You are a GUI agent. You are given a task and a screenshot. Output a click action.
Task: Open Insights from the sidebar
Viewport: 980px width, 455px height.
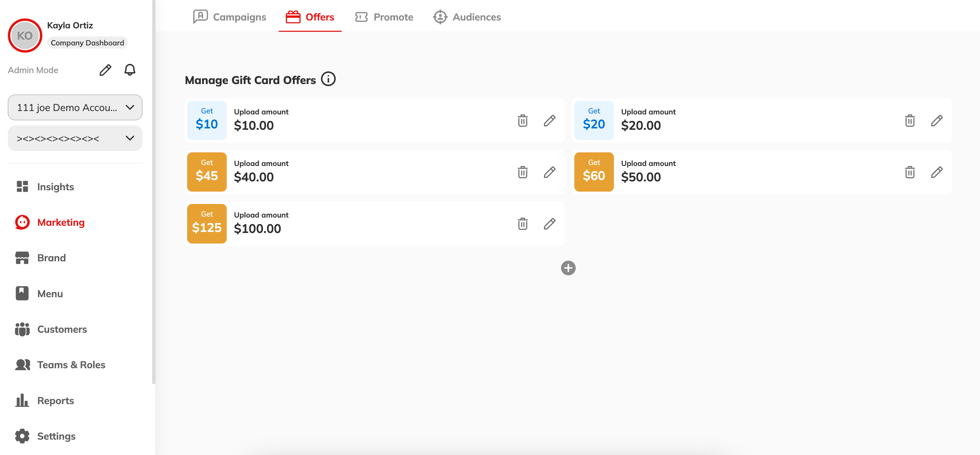tap(45, 187)
